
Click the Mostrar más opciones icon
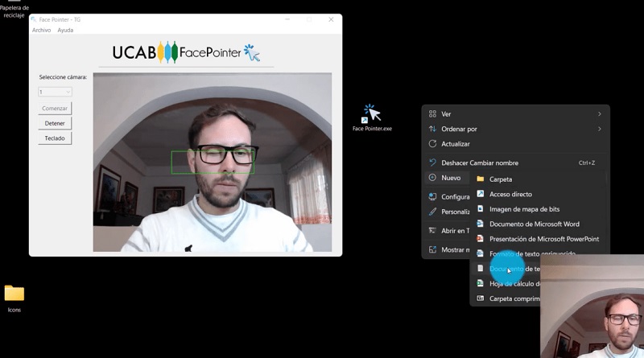pyautogui.click(x=432, y=249)
